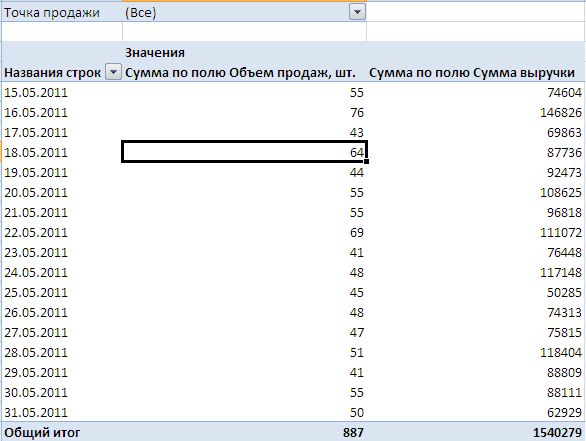Image resolution: width=586 pixels, height=441 pixels.
Task: Open the Названия строк filter dropdown
Action: (x=113, y=72)
